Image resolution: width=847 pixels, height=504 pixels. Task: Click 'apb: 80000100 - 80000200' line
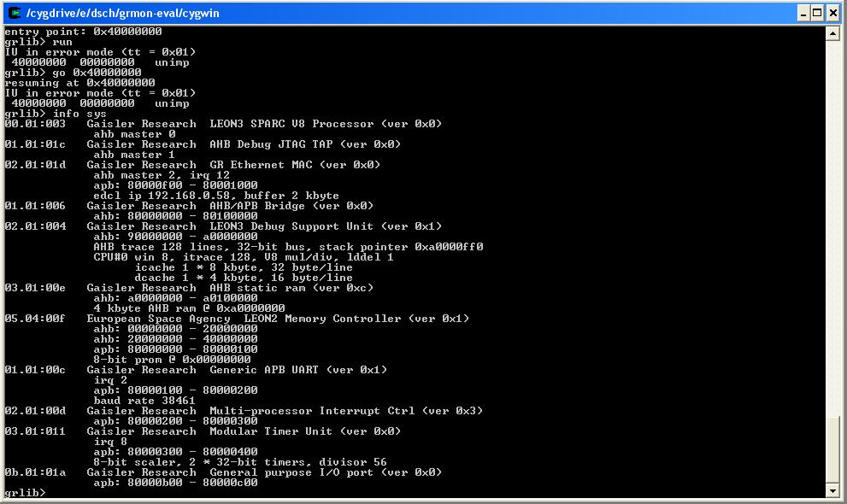pyautogui.click(x=175, y=390)
